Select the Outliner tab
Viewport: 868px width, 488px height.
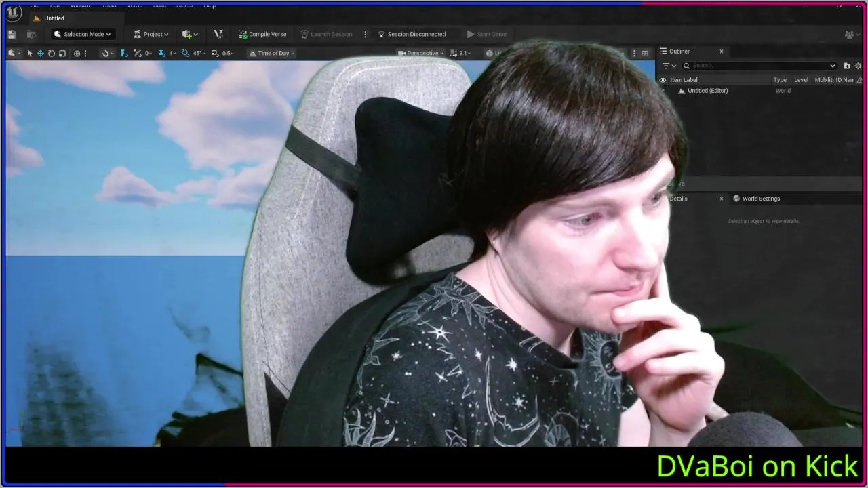tap(679, 52)
